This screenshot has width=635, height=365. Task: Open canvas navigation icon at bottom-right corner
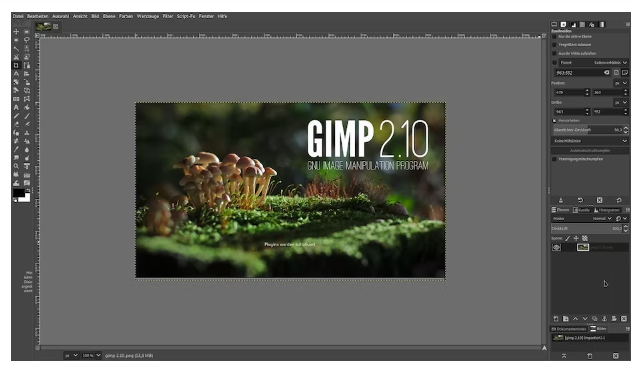click(x=544, y=348)
